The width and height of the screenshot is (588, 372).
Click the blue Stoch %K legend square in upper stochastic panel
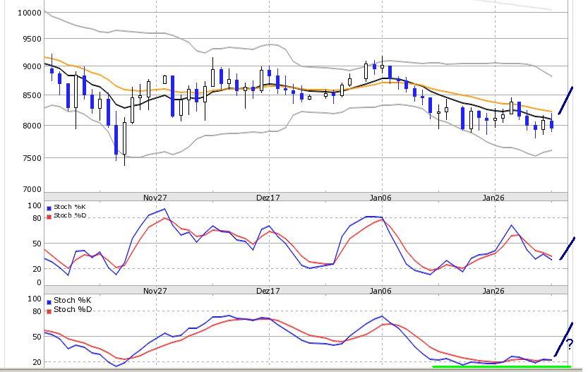(49, 208)
